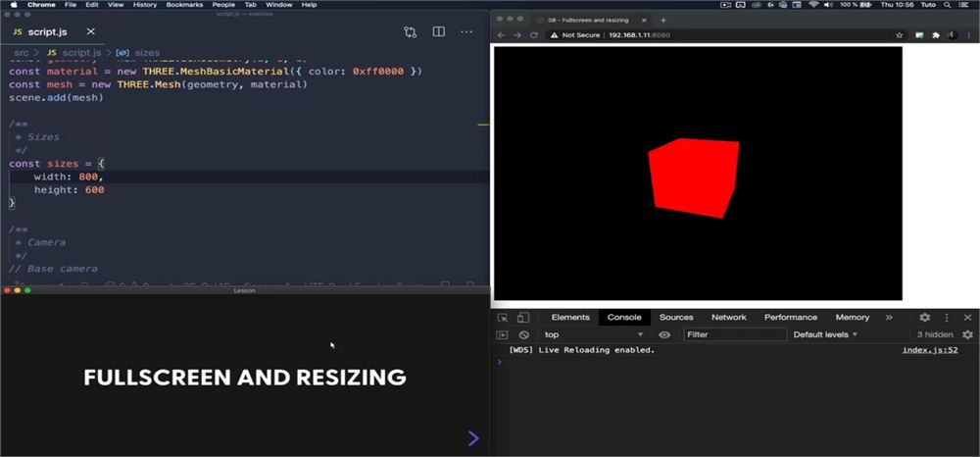This screenshot has width=980, height=457.
Task: Close the DevTools panel
Action: [967, 318]
